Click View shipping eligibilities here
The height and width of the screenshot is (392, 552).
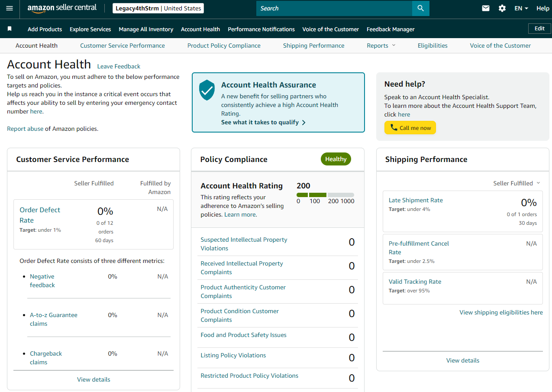click(501, 312)
